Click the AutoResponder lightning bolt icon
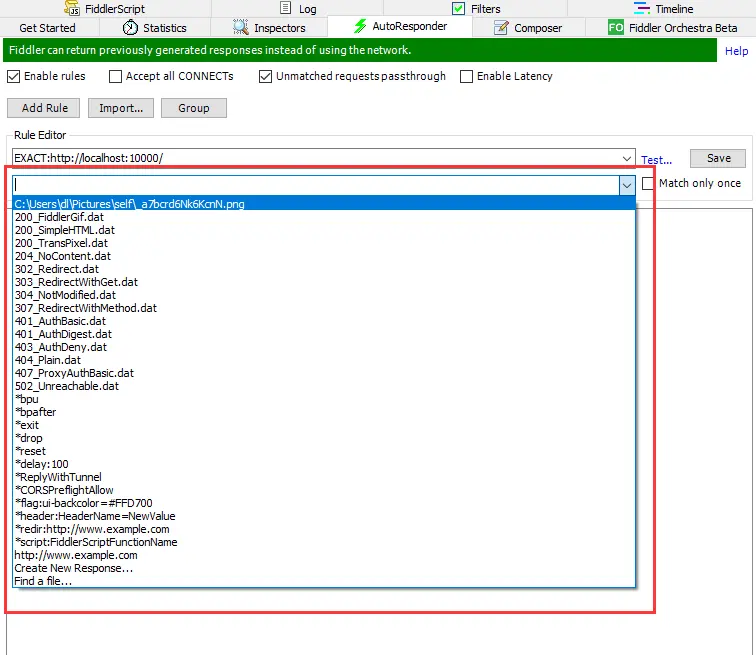The image size is (756, 655). point(360,26)
